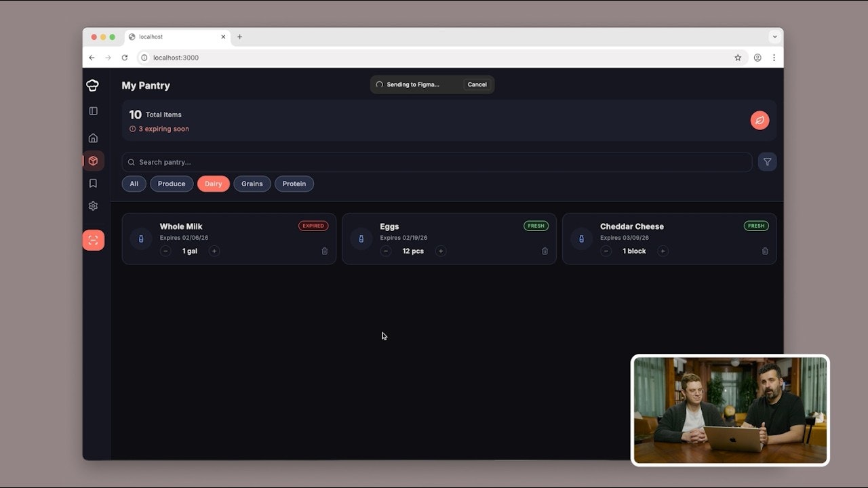Delete the Eggs item

(545, 251)
